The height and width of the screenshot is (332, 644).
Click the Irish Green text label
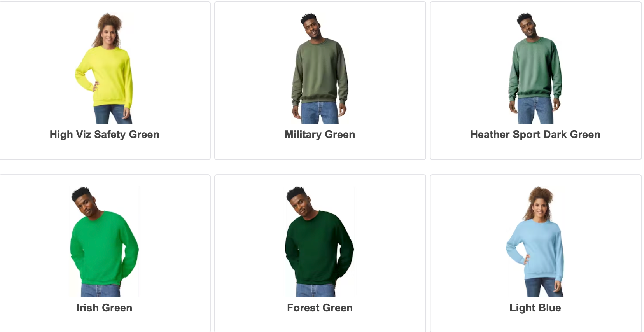pyautogui.click(x=104, y=308)
